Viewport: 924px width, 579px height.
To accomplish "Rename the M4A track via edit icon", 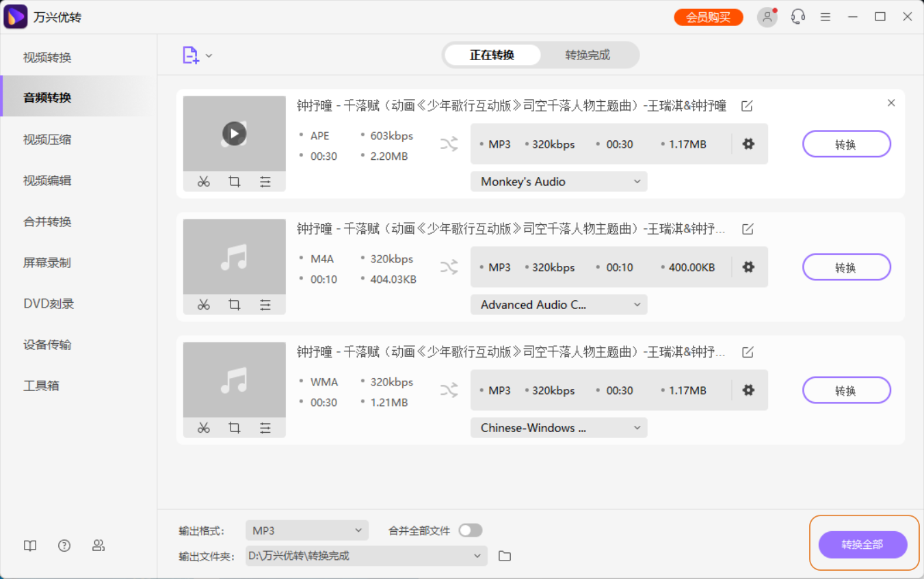I will pos(748,229).
